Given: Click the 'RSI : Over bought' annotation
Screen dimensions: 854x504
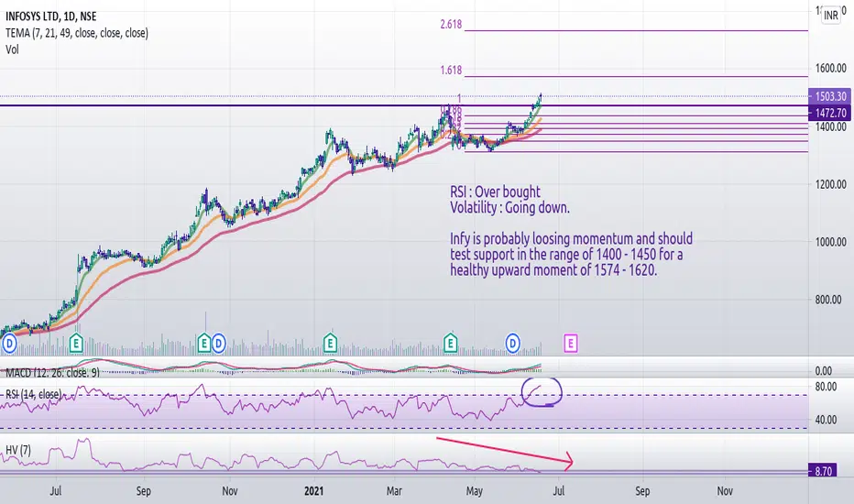Looking at the screenshot, I should pyautogui.click(x=495, y=192).
